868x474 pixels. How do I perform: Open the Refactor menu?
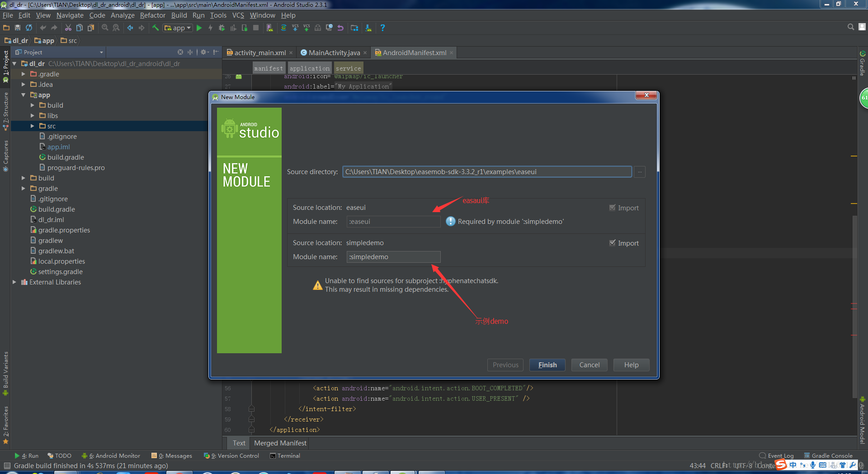click(x=152, y=15)
